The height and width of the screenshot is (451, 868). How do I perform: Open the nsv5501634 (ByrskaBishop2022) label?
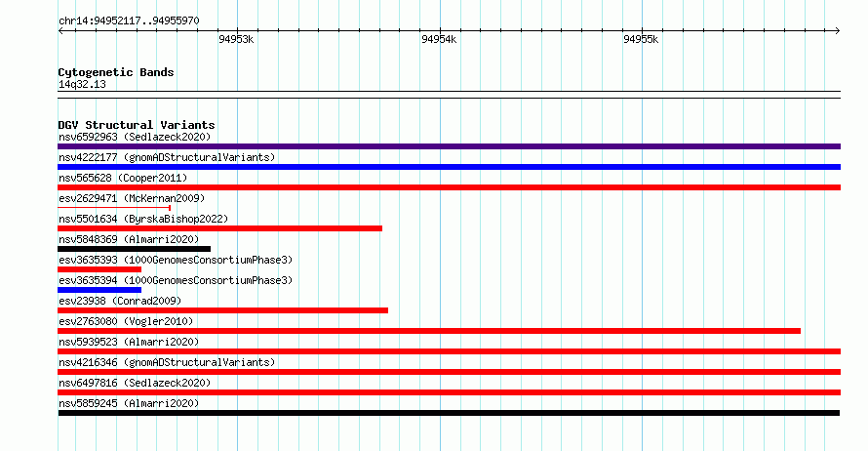click(x=143, y=219)
